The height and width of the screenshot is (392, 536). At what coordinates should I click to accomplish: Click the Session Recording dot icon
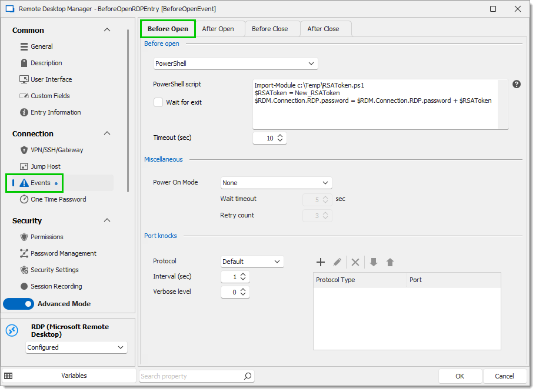[x=24, y=286]
